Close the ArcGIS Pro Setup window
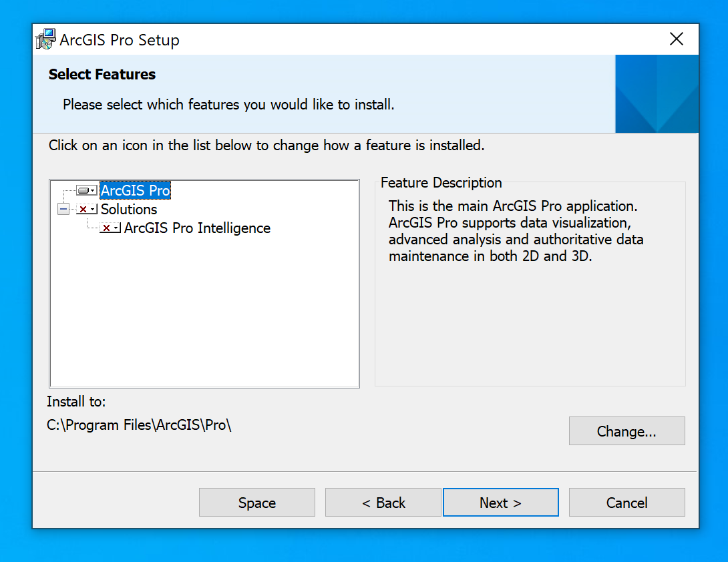Viewport: 728px width, 562px height. 677,39
